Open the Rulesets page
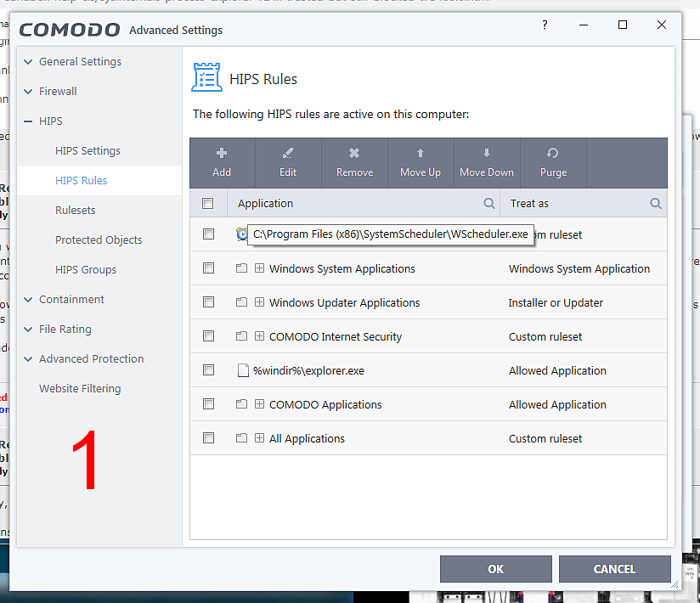This screenshot has width=700, height=603. click(76, 211)
